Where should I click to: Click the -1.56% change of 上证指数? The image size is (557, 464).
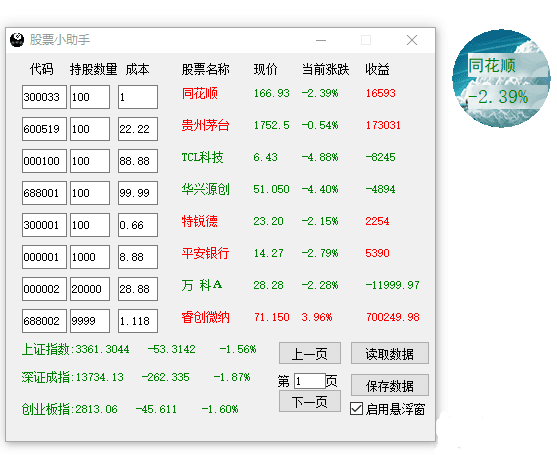[238, 349]
